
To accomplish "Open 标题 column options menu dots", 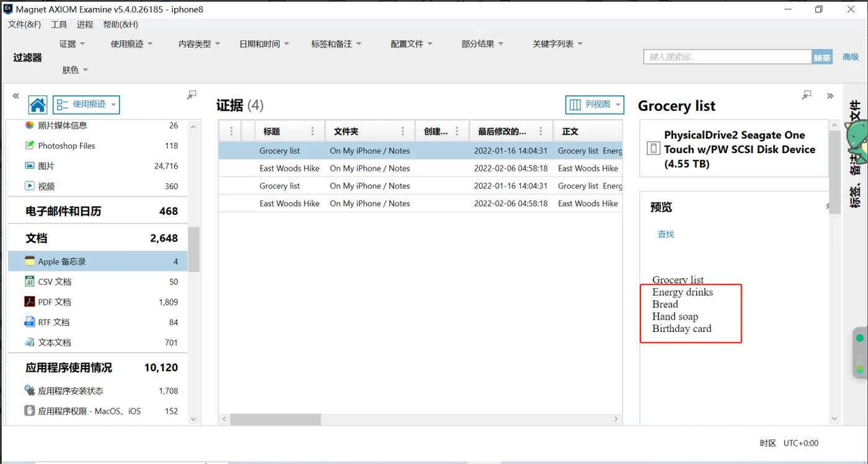I will tap(312, 131).
